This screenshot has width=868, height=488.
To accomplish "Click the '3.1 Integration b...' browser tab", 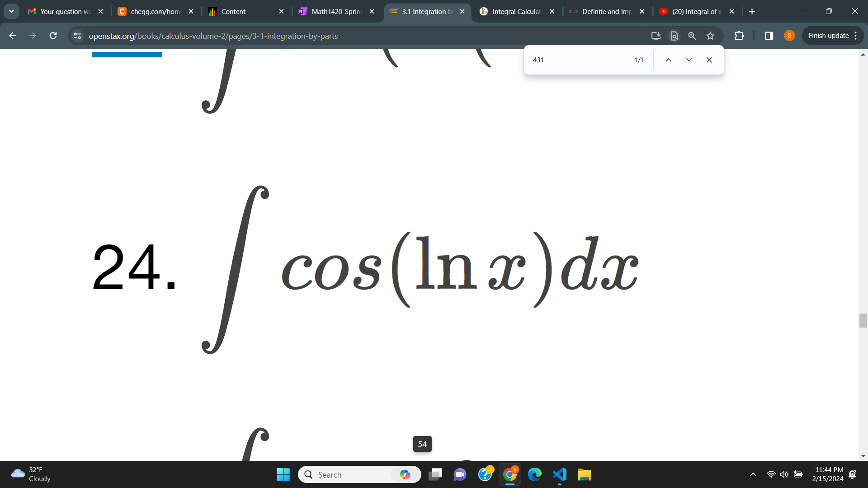I will pos(426,11).
